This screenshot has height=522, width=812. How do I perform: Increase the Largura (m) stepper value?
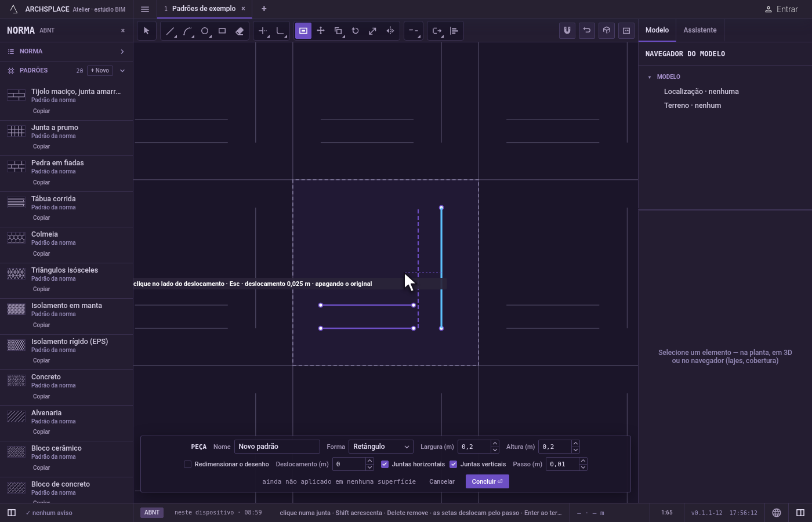tap(495, 444)
